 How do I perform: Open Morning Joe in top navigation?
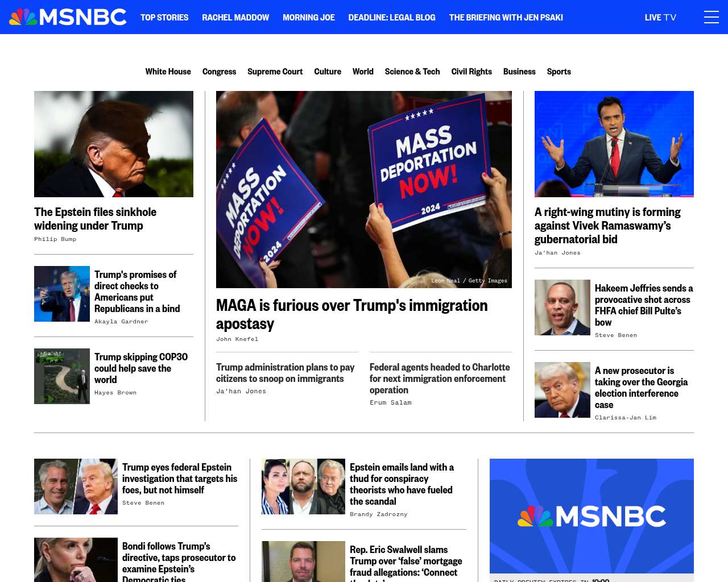(x=309, y=18)
